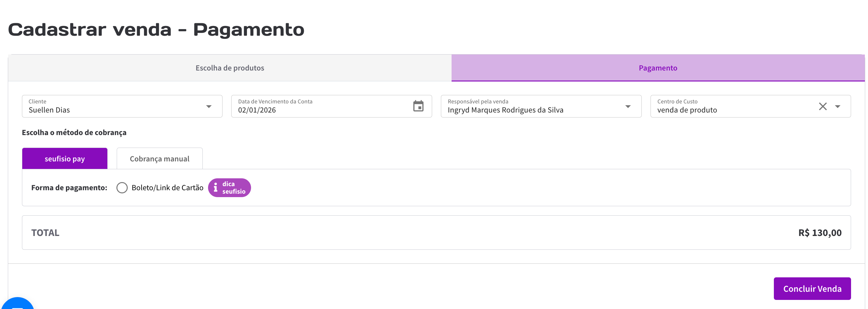Expand Centro de Custo dropdown arrow
Viewport: 868px width, 309px height.
tap(838, 106)
